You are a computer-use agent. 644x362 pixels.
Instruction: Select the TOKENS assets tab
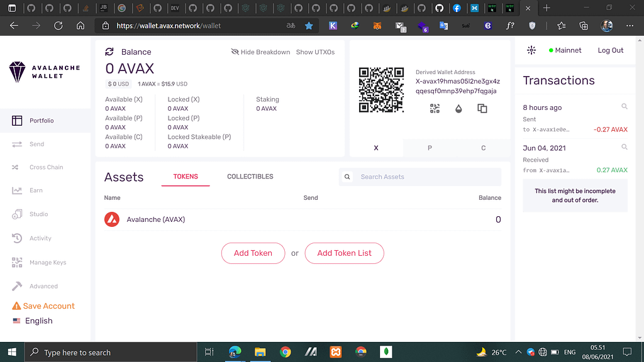[186, 177]
